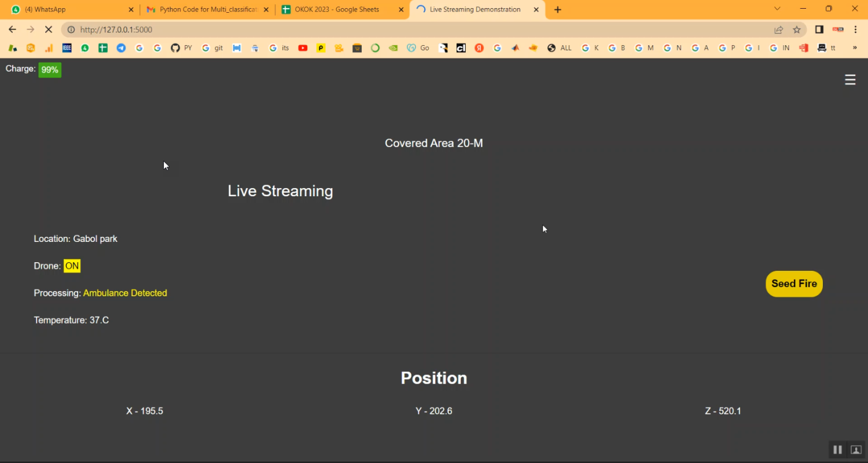Open the Google git bookmark
The height and width of the screenshot is (463, 868).
(212, 48)
